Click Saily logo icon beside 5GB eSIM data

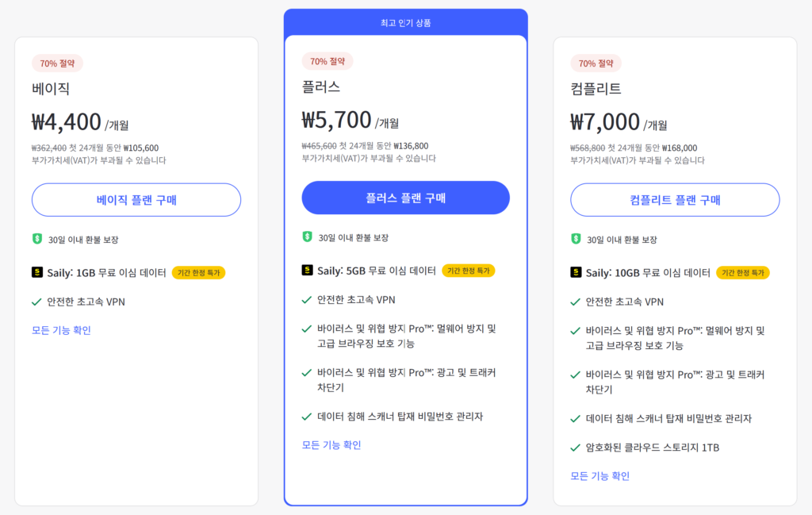pos(307,270)
